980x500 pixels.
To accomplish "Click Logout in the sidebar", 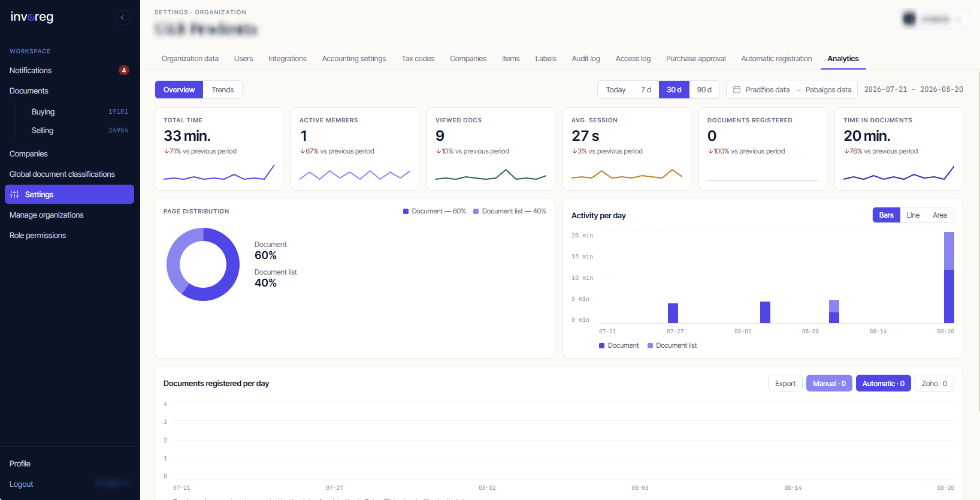I will tap(21, 484).
